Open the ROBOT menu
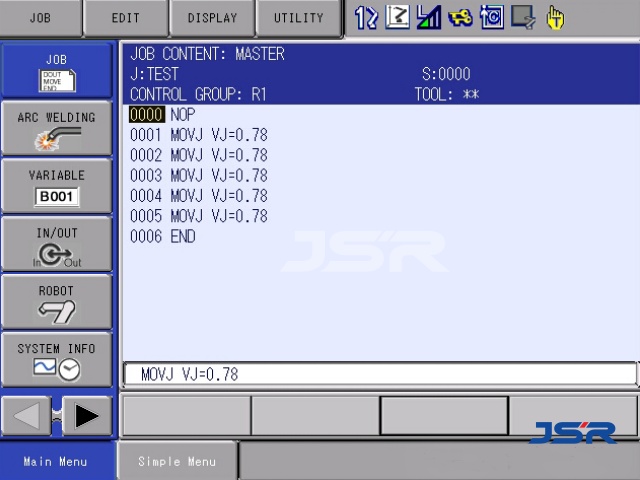This screenshot has width=640, height=480. [57, 302]
